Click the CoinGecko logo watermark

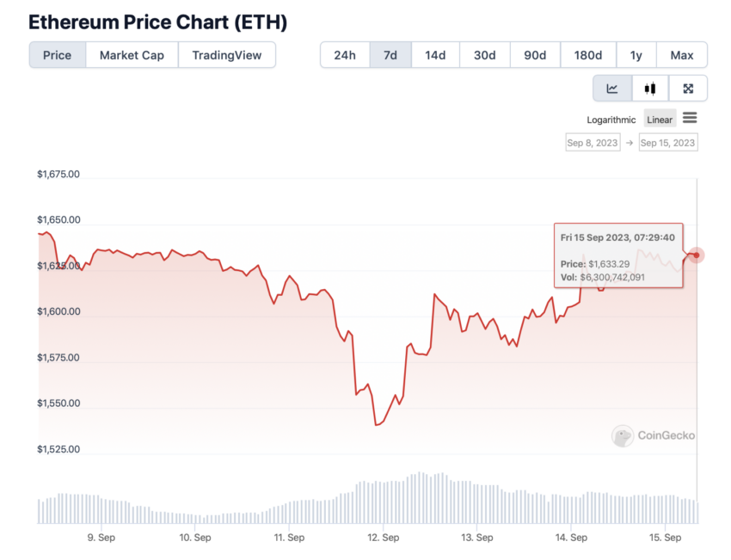coord(653,435)
